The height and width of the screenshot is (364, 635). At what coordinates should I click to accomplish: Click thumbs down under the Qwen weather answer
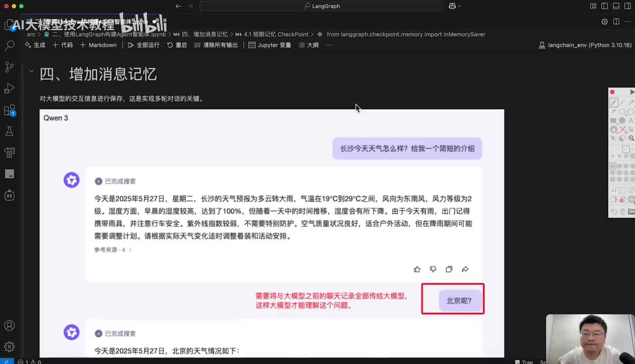click(x=433, y=269)
